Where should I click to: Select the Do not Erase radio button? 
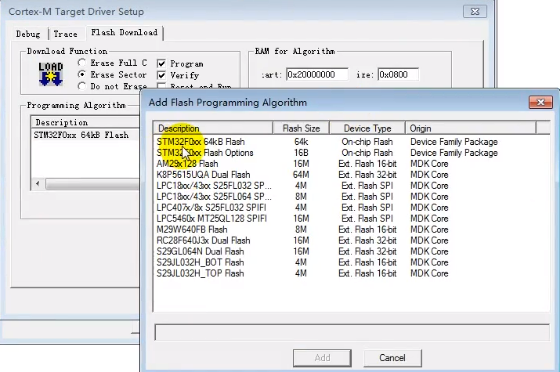(x=82, y=86)
